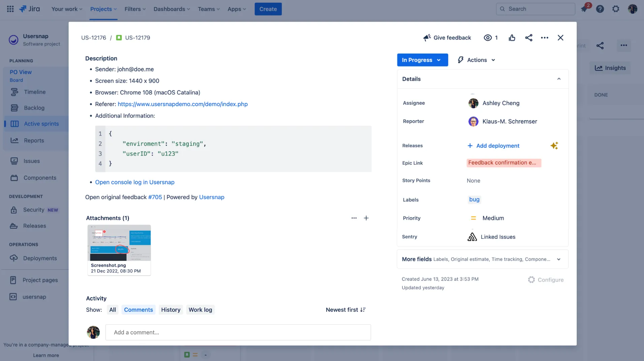Screen dimensions: 644x361
Task: Open the Deployments section
Action: (39, 258)
